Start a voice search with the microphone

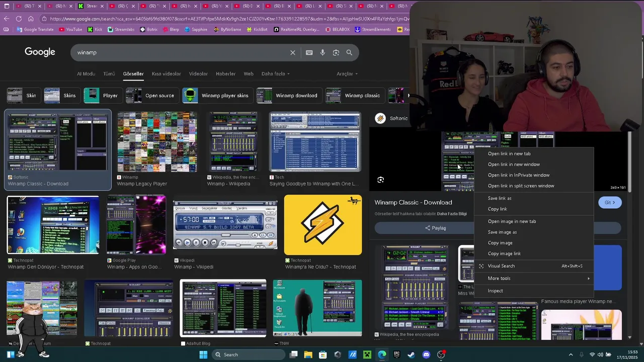(323, 52)
